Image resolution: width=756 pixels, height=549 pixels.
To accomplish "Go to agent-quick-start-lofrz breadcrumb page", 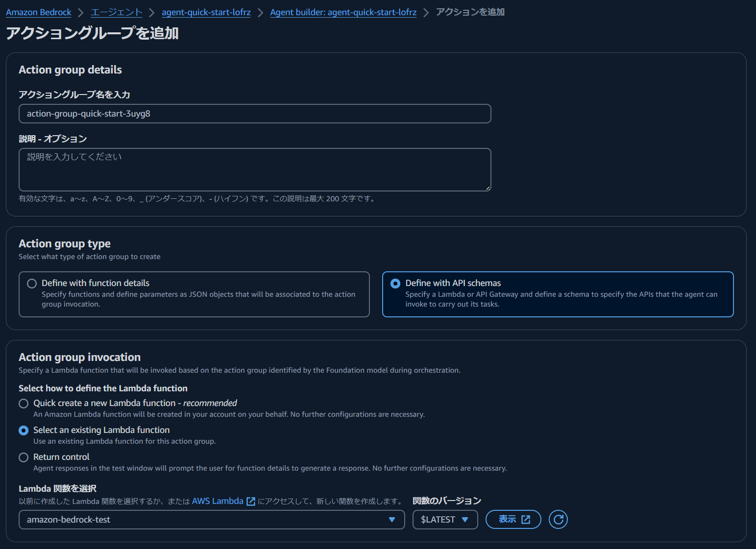I will [206, 12].
